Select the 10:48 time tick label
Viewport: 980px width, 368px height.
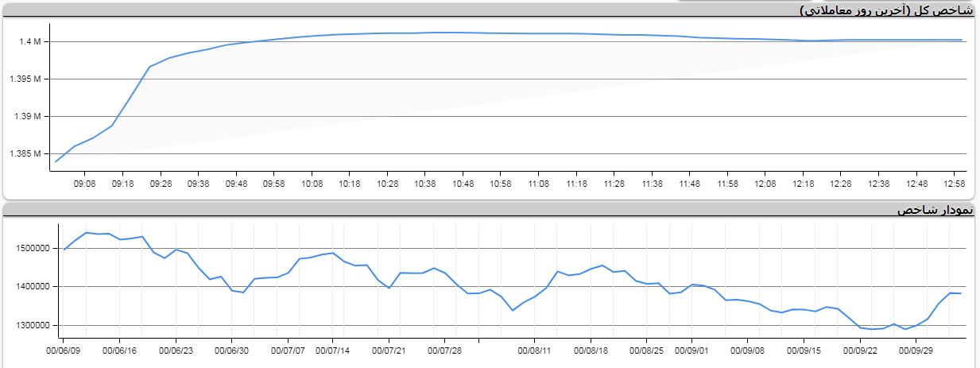(463, 184)
